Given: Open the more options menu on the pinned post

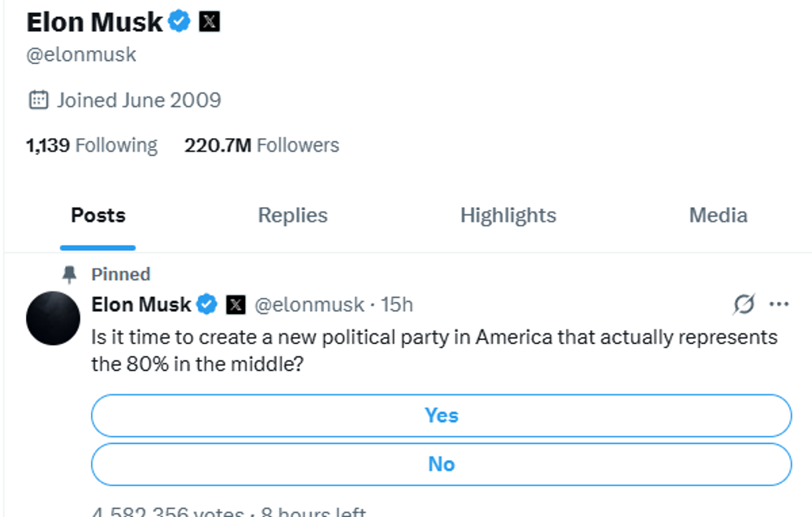Looking at the screenshot, I should click(780, 304).
